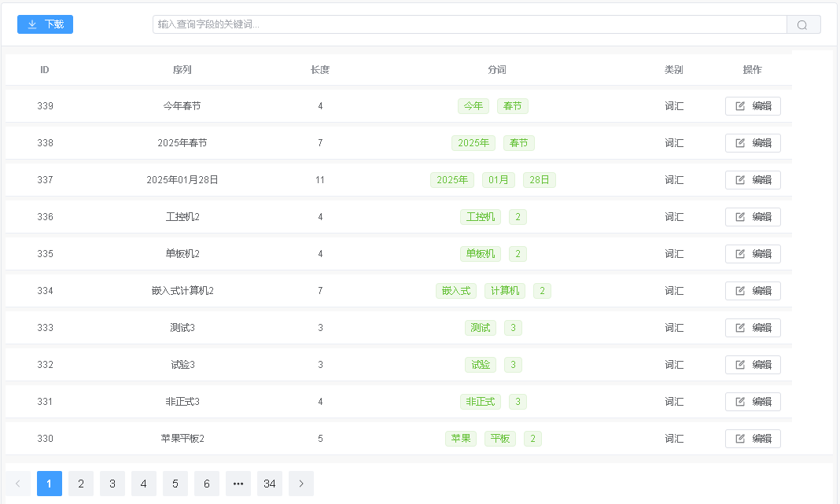Select page 5 in the pagination

tap(175, 484)
